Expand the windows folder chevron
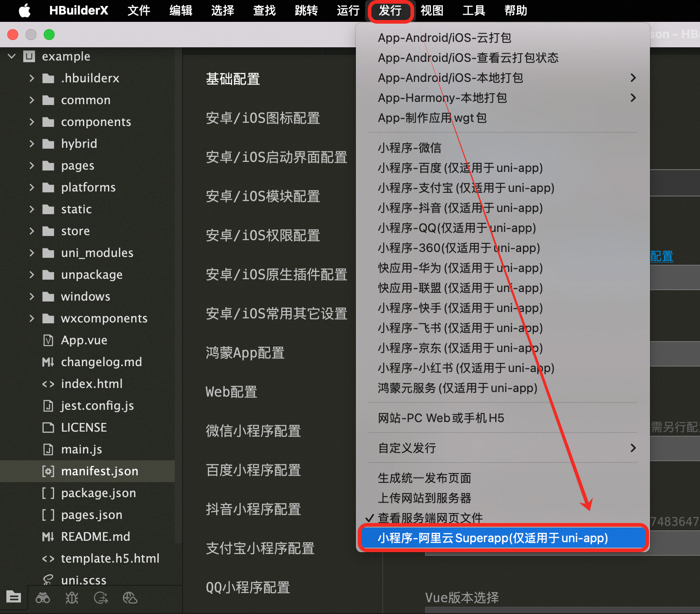Viewport: 700px width, 614px height. pyautogui.click(x=32, y=297)
